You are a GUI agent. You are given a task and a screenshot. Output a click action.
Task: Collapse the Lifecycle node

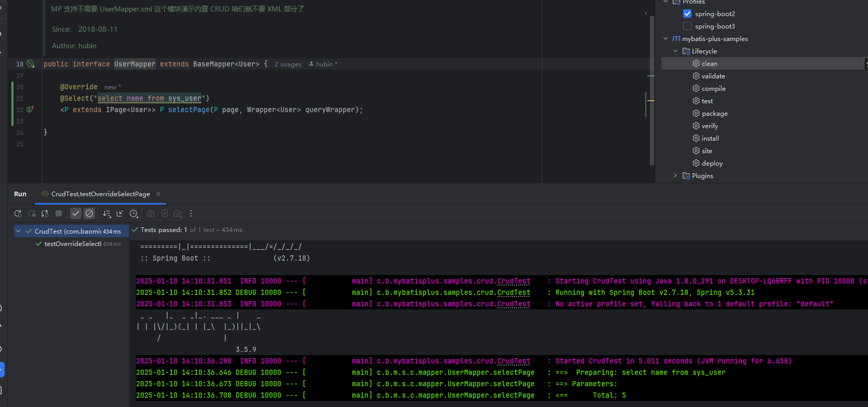[675, 51]
